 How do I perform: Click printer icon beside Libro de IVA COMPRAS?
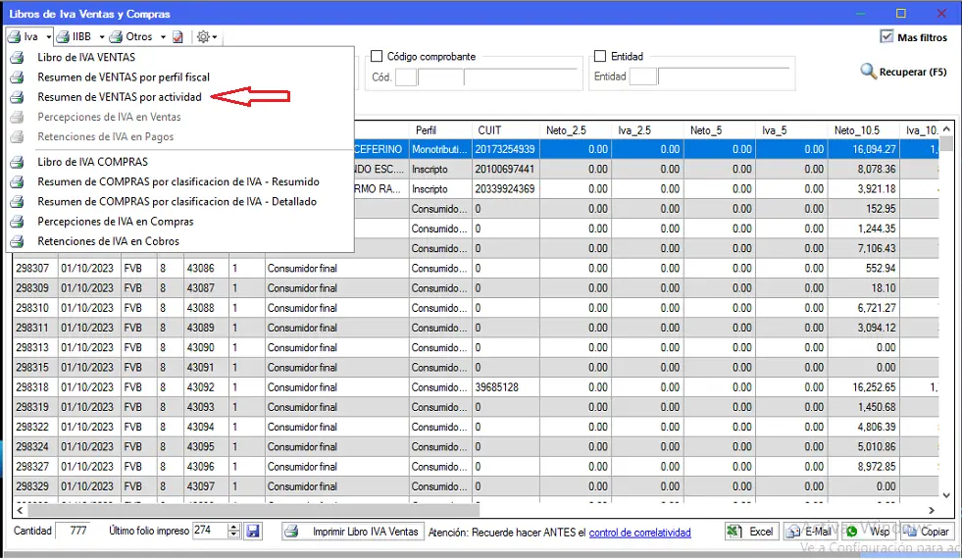click(x=17, y=162)
